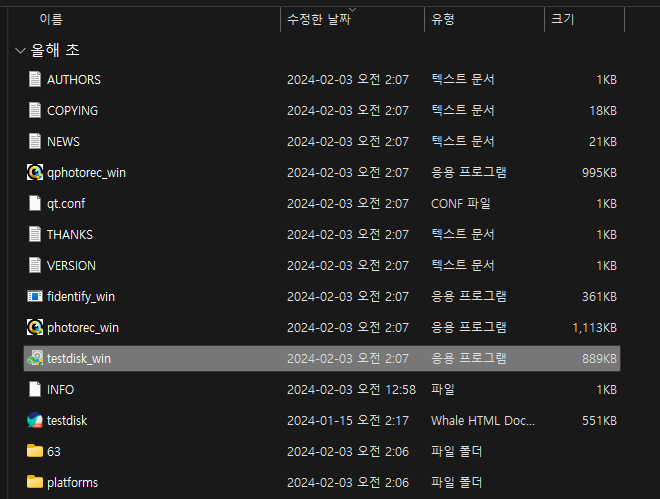Sort by the 크기 column header
The width and height of the screenshot is (660, 499).
pos(563,19)
